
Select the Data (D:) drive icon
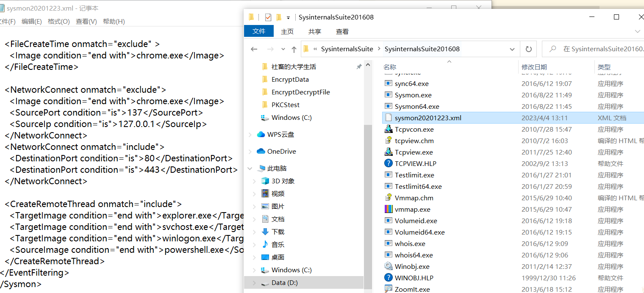pyautogui.click(x=265, y=283)
